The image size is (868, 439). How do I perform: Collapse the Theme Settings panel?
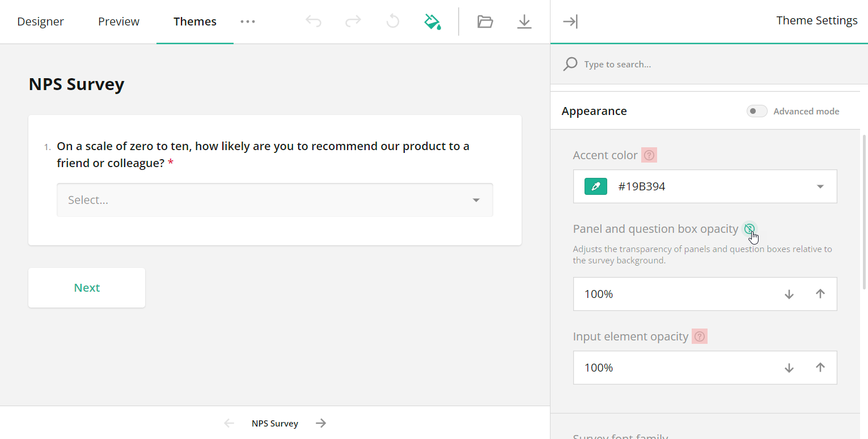(x=570, y=22)
